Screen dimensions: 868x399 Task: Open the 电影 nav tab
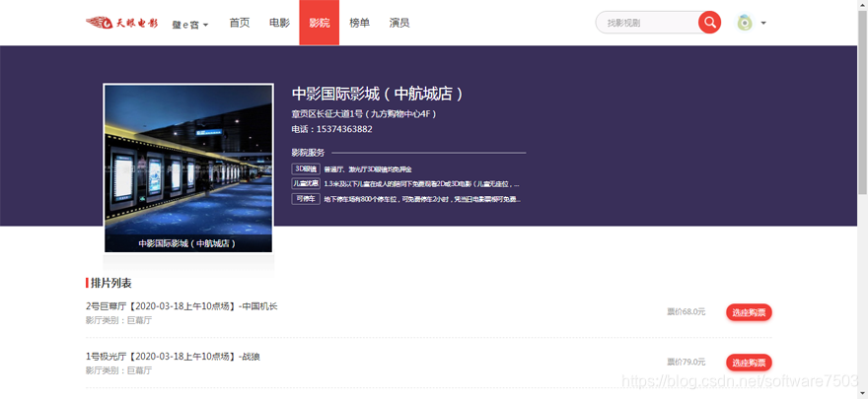coord(279,23)
